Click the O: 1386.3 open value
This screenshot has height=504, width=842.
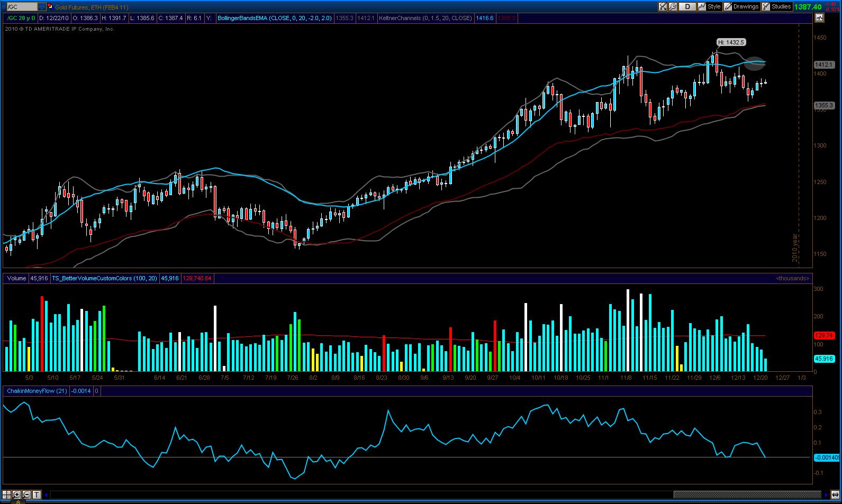coord(85,18)
